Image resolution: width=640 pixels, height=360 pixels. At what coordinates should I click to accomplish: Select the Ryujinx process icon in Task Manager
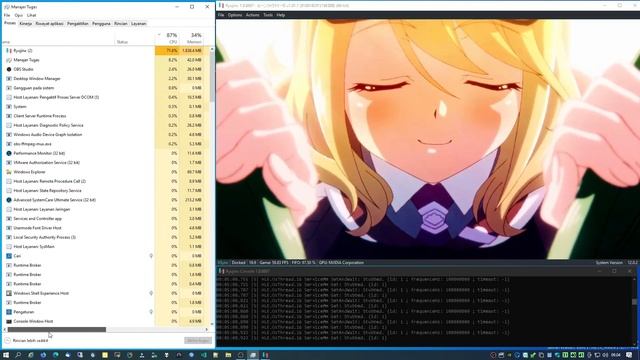click(x=9, y=51)
